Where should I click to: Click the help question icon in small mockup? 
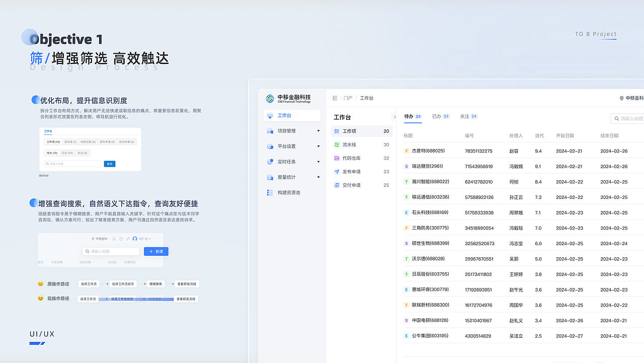tap(121, 239)
